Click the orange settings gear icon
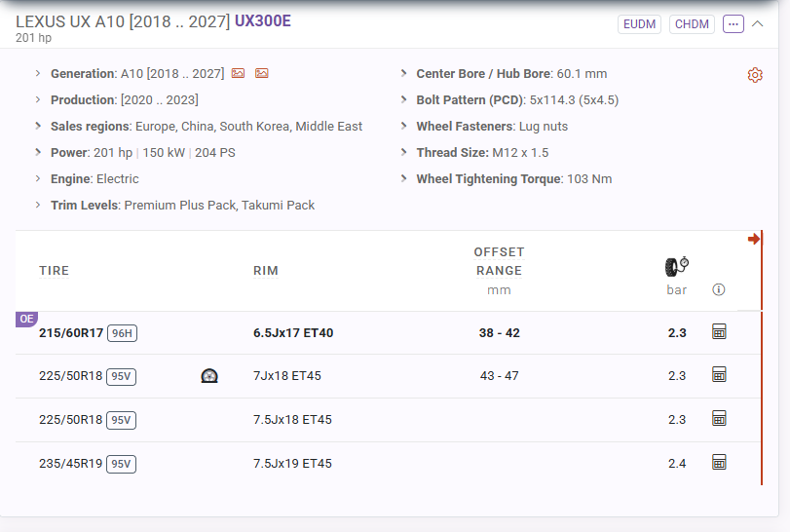The width and height of the screenshot is (790, 532). coord(755,75)
